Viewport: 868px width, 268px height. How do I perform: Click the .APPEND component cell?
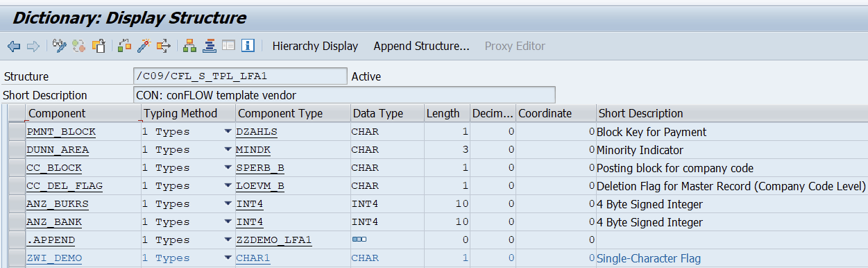pos(83,240)
